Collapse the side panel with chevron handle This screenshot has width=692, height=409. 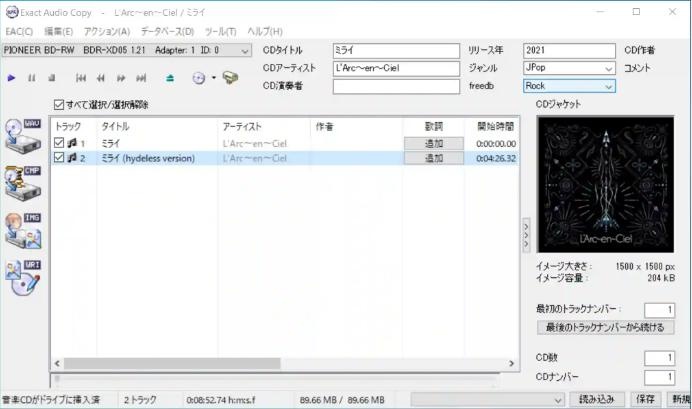point(526,235)
